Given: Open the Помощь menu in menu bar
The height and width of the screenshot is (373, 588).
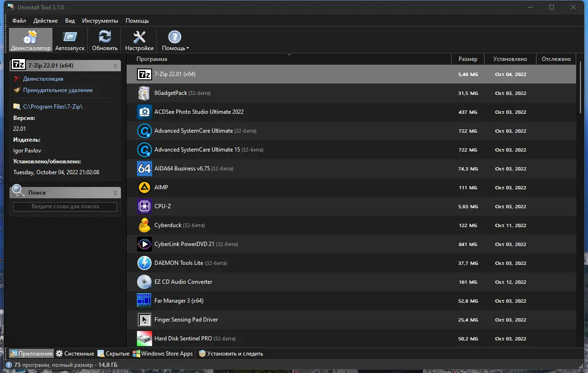Looking at the screenshot, I should point(137,21).
